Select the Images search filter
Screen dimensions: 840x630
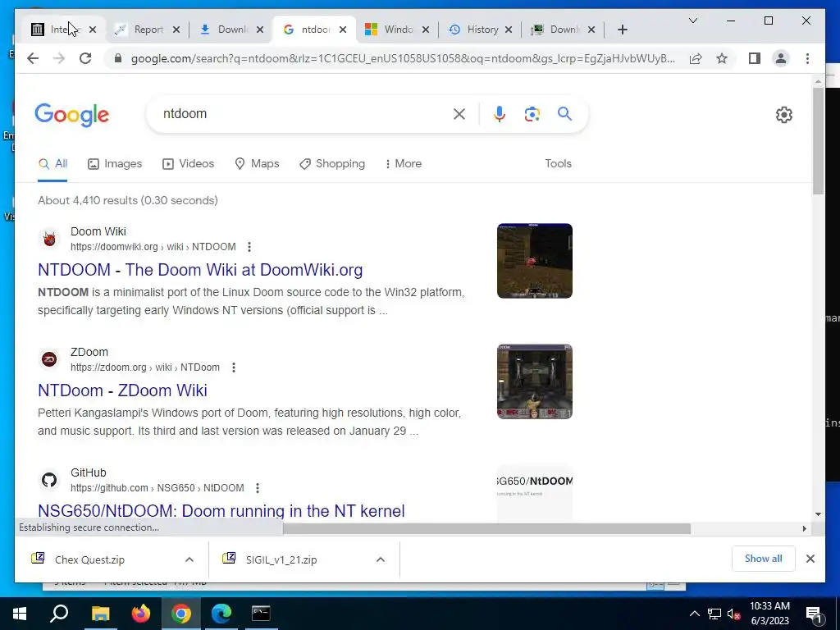[115, 164]
